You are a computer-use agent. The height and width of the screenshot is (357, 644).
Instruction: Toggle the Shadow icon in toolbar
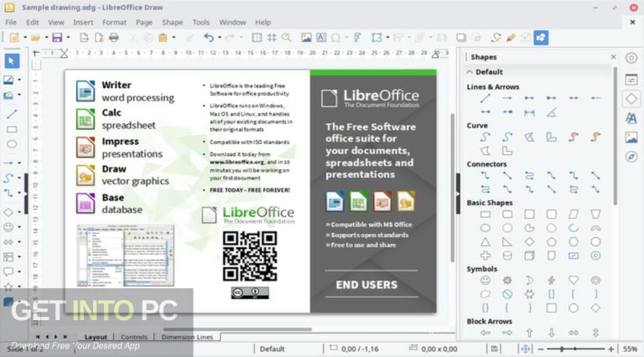click(x=461, y=38)
